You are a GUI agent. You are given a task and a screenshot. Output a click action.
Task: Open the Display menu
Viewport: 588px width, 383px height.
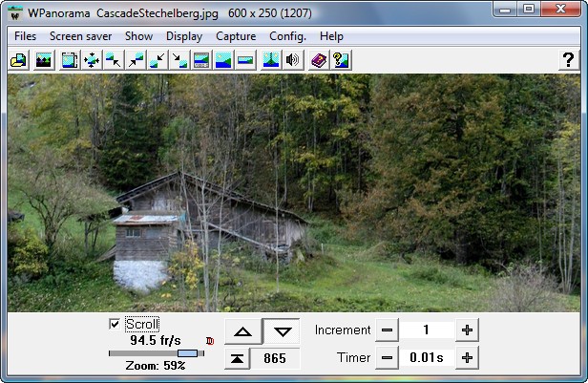184,36
